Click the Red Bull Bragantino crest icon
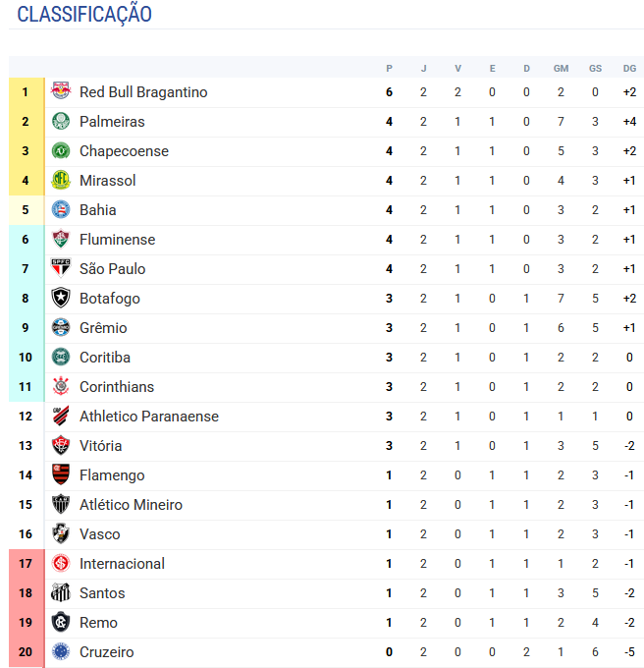Screen dimensions: 644x668 coord(61,92)
